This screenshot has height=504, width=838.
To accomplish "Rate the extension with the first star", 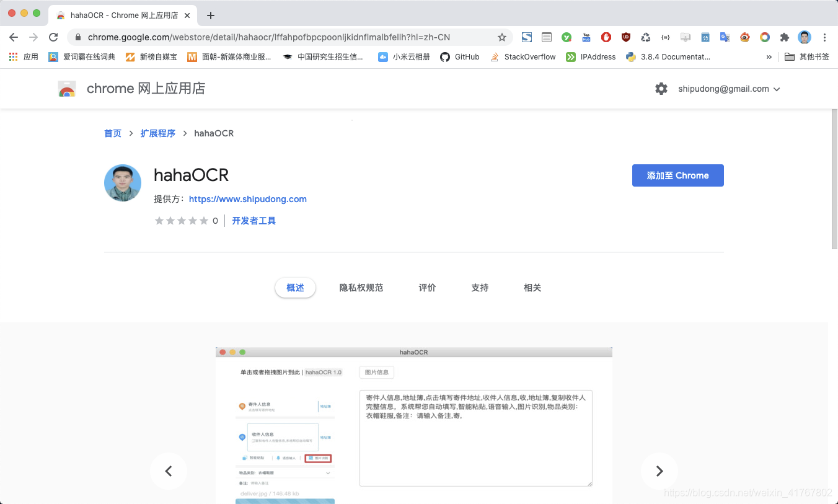I will coord(159,220).
